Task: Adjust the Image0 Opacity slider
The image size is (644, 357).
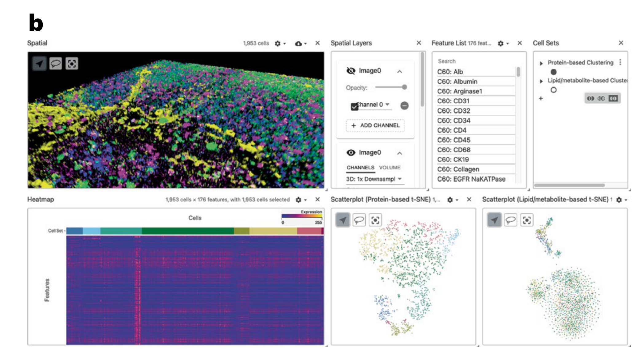Action: tap(404, 87)
